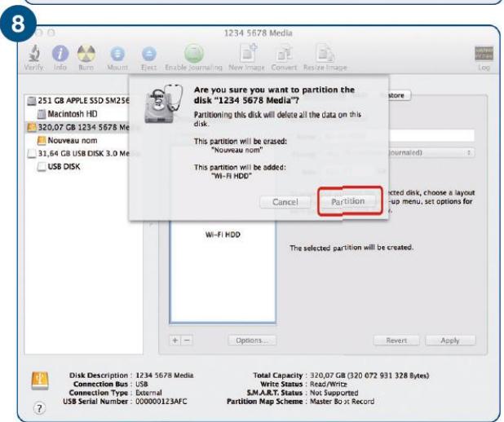
Task: Open help with question mark button
Action: 39,408
